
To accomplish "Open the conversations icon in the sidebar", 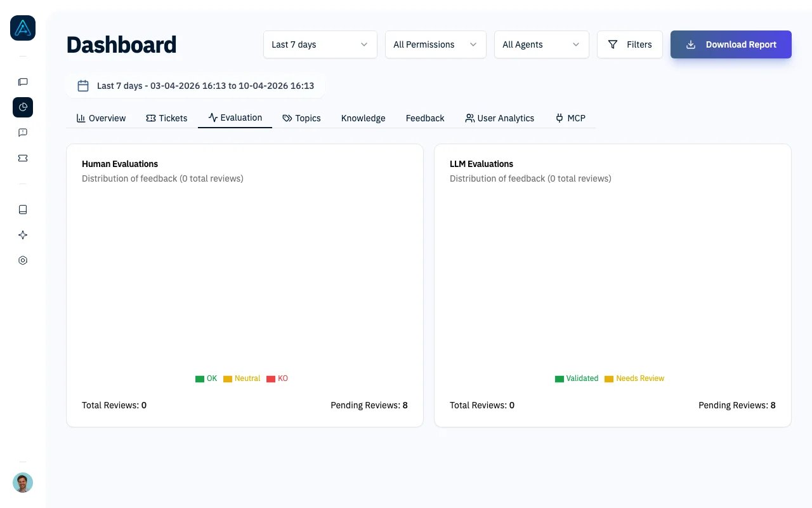I will (23, 82).
